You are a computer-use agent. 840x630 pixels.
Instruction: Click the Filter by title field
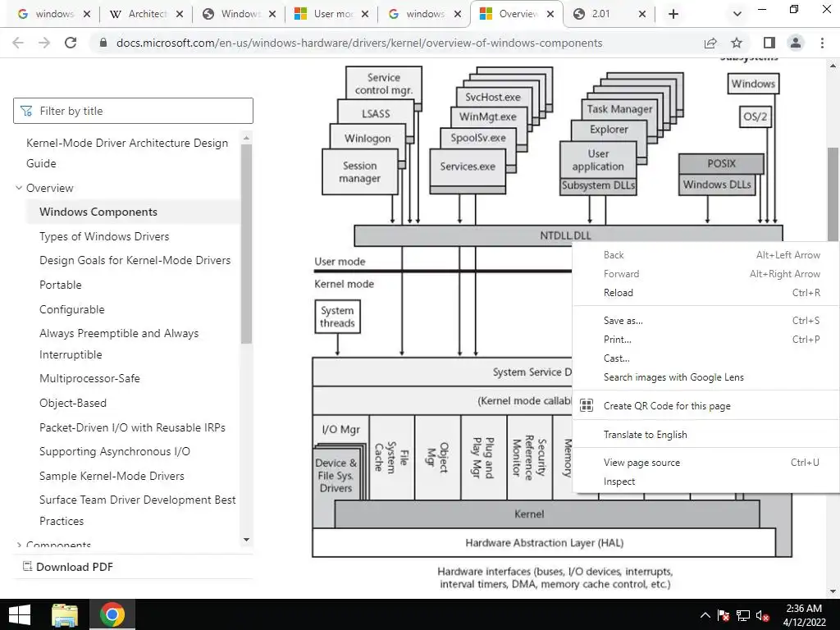pyautogui.click(x=133, y=111)
